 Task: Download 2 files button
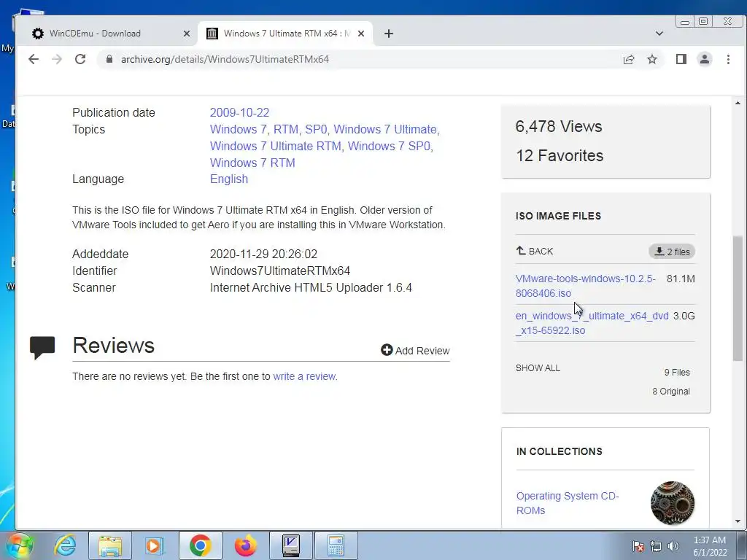[x=672, y=252]
